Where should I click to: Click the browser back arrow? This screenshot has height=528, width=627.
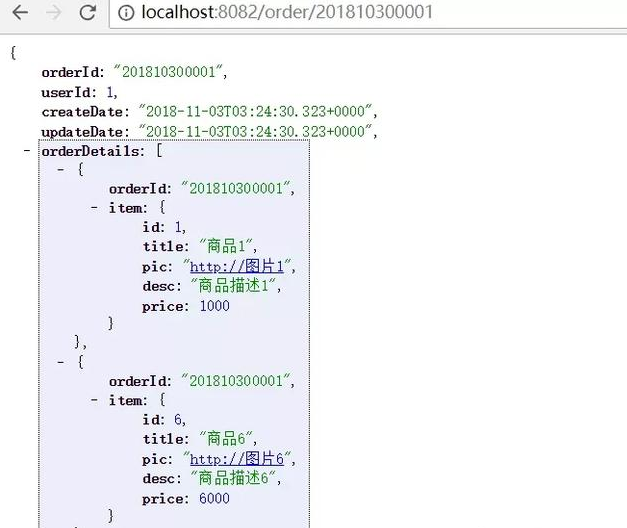(19, 14)
